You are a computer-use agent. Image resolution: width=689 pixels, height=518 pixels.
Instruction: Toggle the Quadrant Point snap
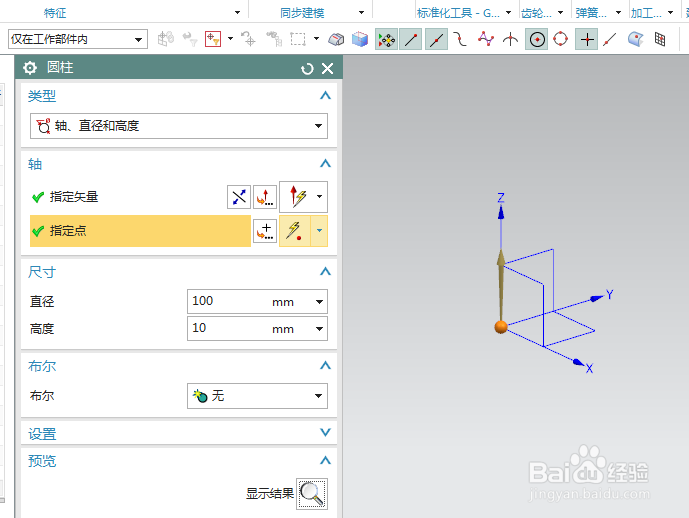[561, 39]
